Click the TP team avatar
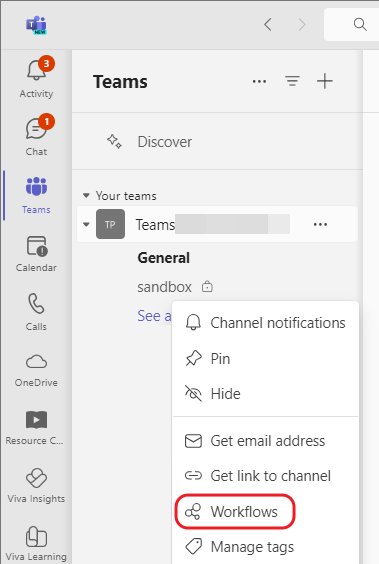The height and width of the screenshot is (564, 379). [110, 224]
